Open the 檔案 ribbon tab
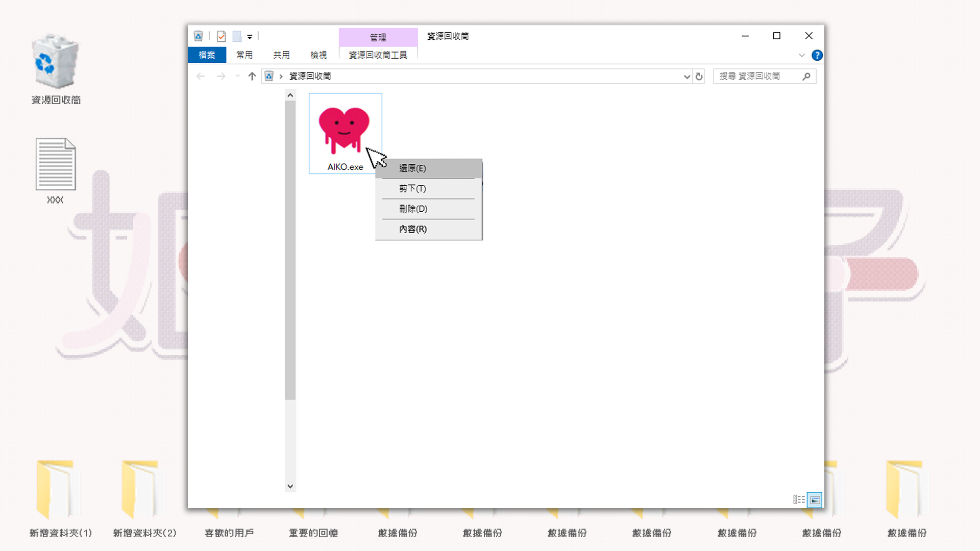The image size is (980, 551). [x=207, y=55]
